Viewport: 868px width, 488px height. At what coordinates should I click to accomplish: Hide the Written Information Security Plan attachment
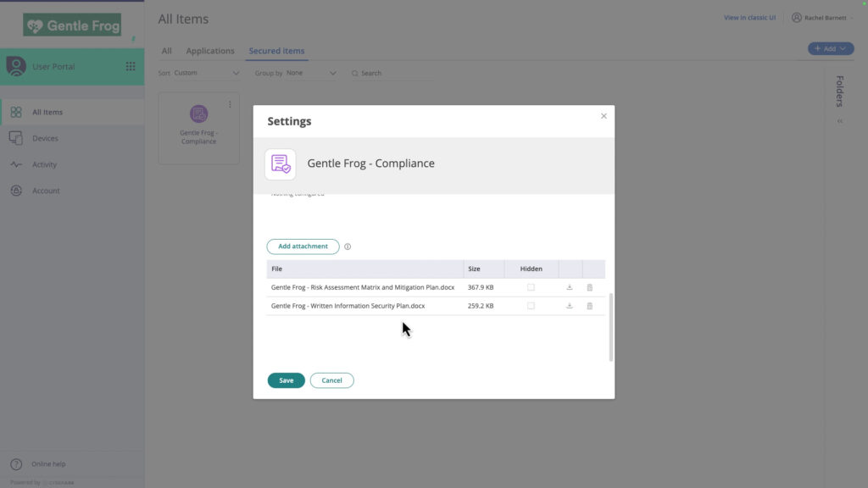531,306
